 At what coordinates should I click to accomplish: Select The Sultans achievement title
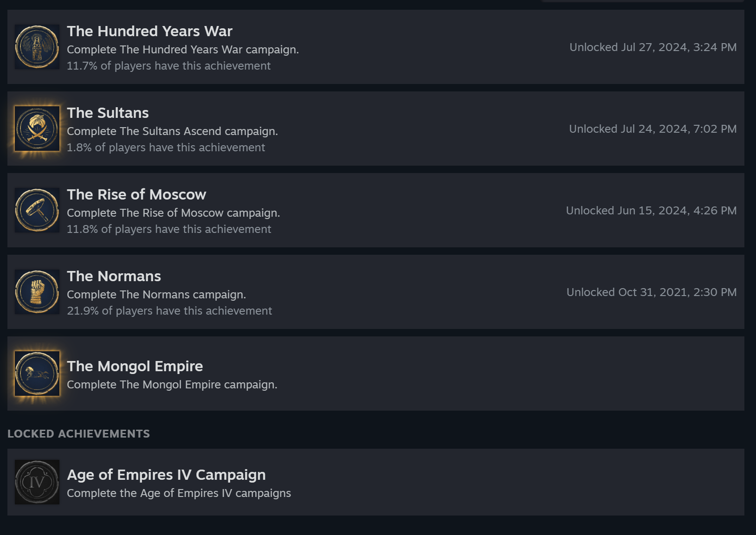(x=108, y=113)
